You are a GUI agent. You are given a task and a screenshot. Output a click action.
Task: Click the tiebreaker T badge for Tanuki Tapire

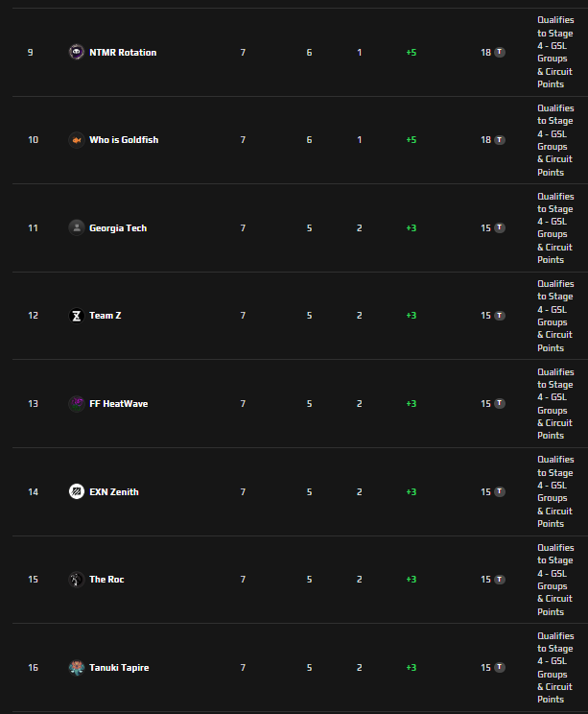[500, 667]
